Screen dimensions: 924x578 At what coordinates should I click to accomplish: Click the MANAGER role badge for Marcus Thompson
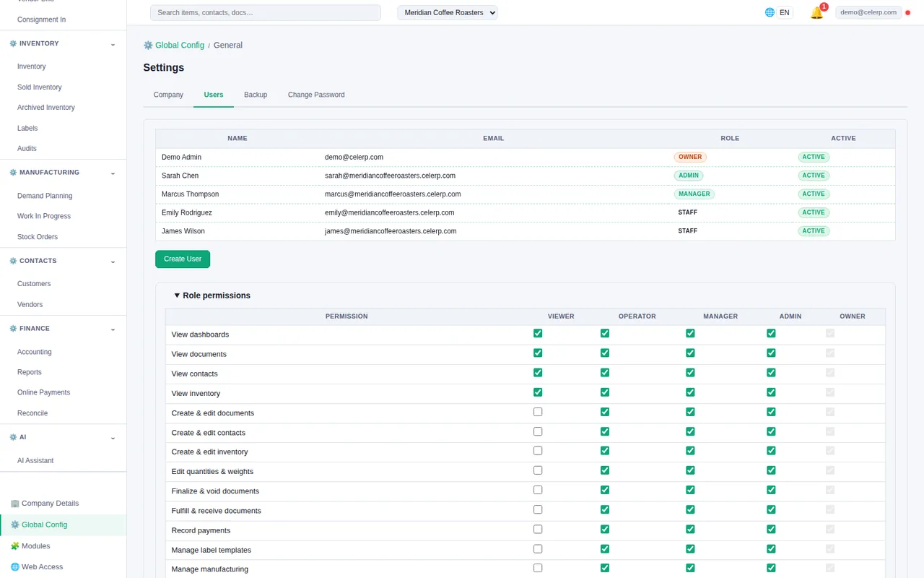[694, 194]
